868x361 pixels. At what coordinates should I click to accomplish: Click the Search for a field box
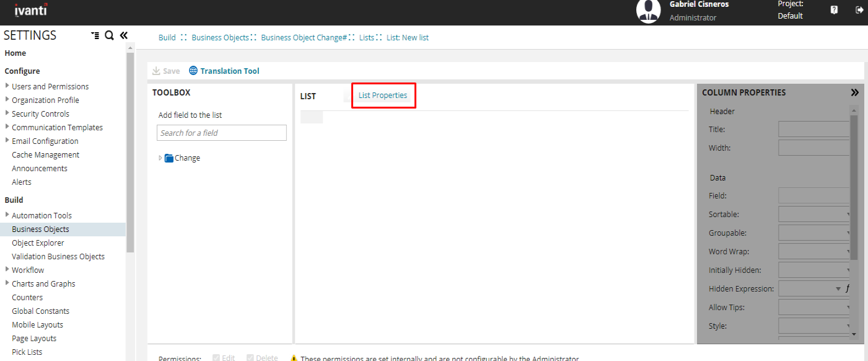click(x=221, y=133)
